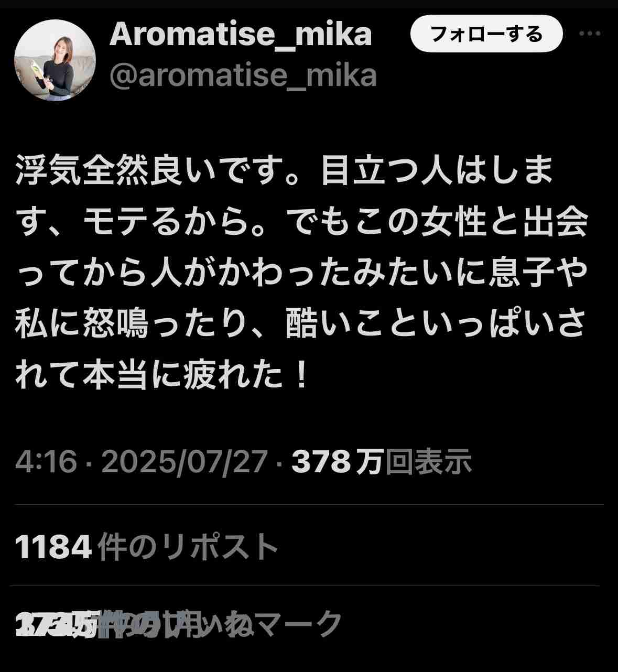View the 1184件のリポスト repost list
Viewport: 618px width, 672px height.
coord(147,547)
